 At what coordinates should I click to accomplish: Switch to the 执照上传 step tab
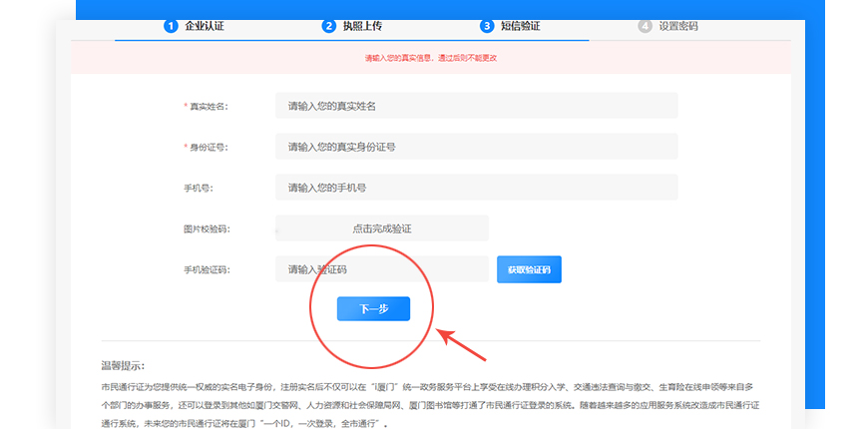click(x=362, y=26)
